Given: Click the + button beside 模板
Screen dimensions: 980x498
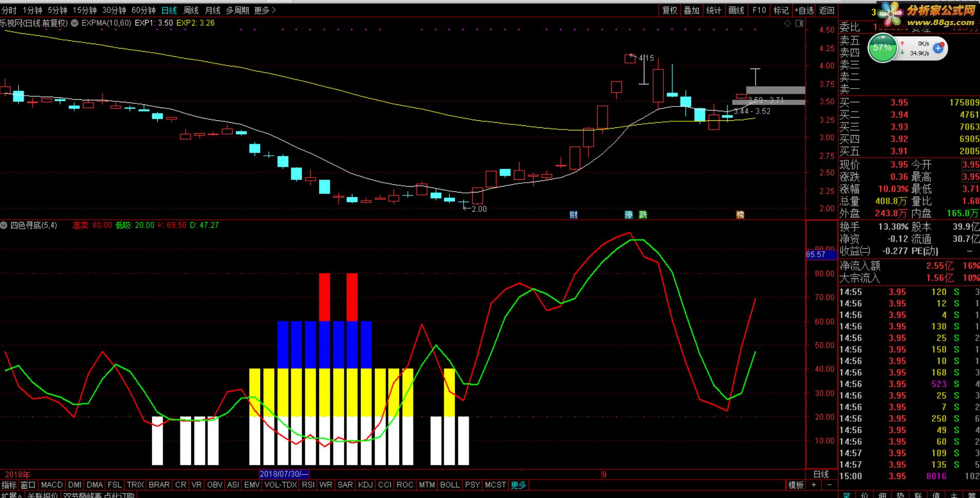Looking at the screenshot, I should 814,485.
